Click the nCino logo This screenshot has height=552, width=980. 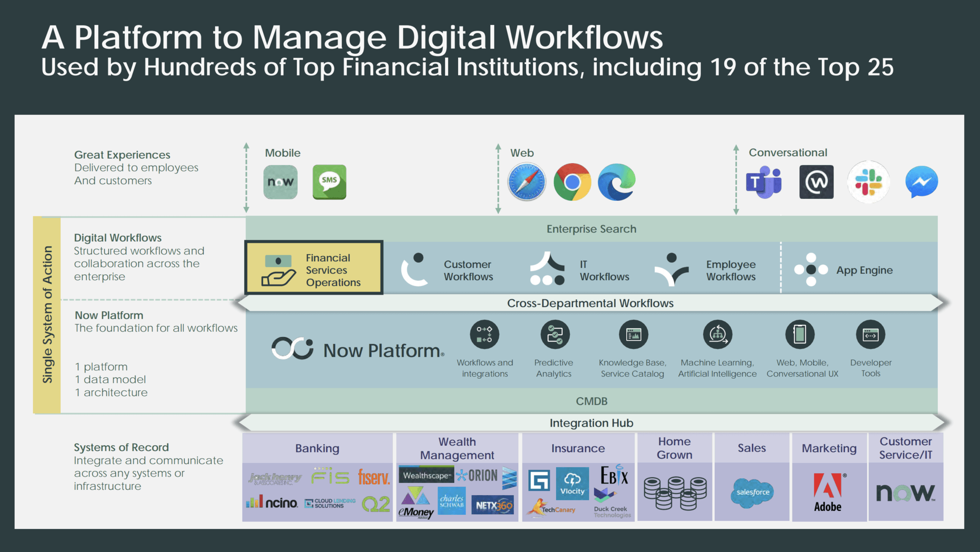[x=271, y=502]
